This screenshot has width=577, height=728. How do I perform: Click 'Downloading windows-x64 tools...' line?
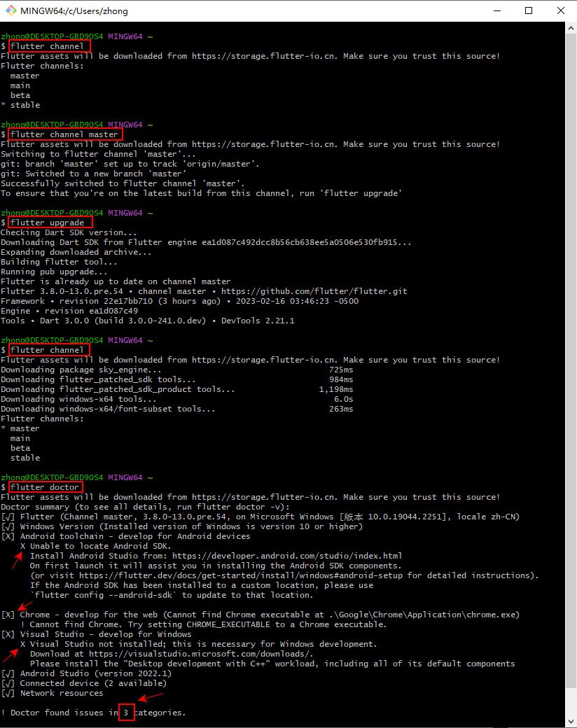coord(176,399)
